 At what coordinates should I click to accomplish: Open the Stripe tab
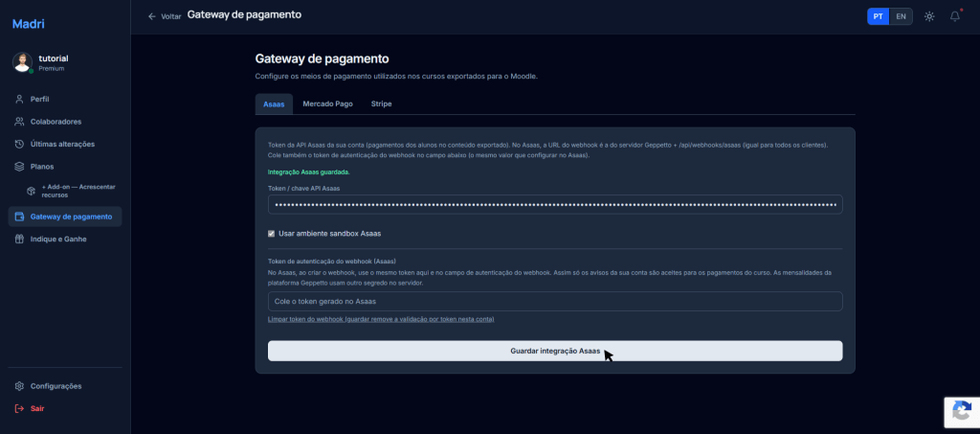coord(381,103)
